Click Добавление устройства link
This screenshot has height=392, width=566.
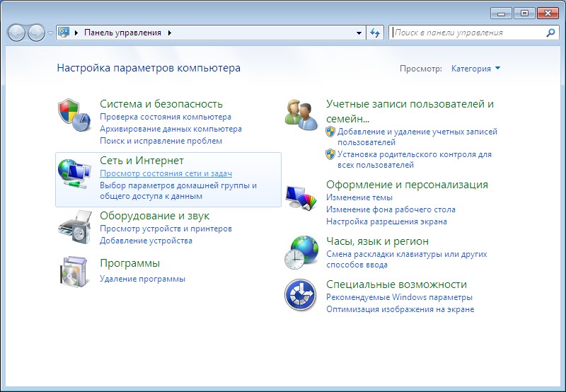click(x=146, y=241)
